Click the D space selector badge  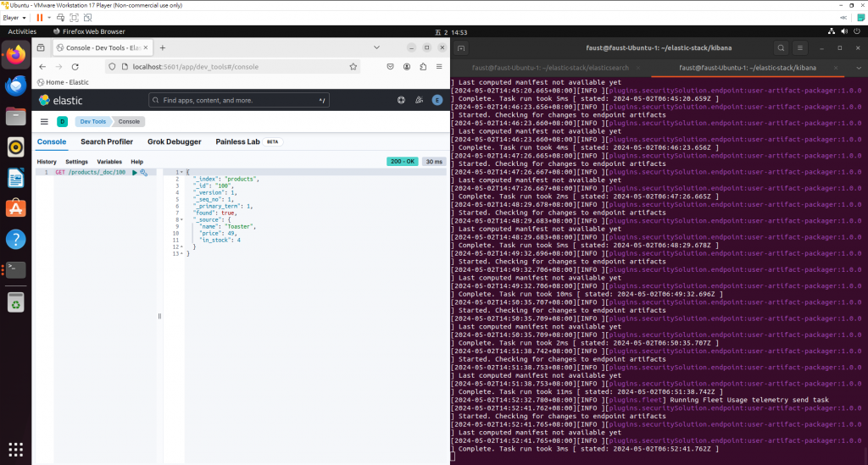[63, 122]
